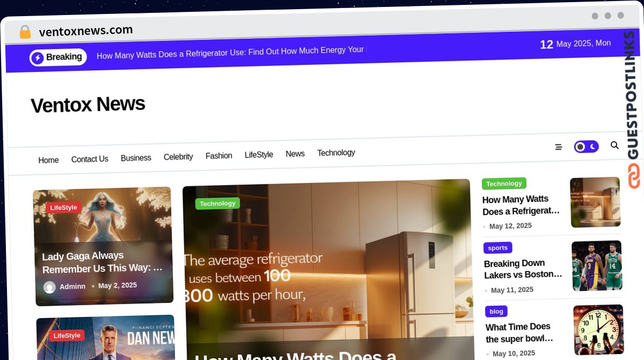Click the padlock icon beside ventoxnews.com

pyautogui.click(x=25, y=32)
